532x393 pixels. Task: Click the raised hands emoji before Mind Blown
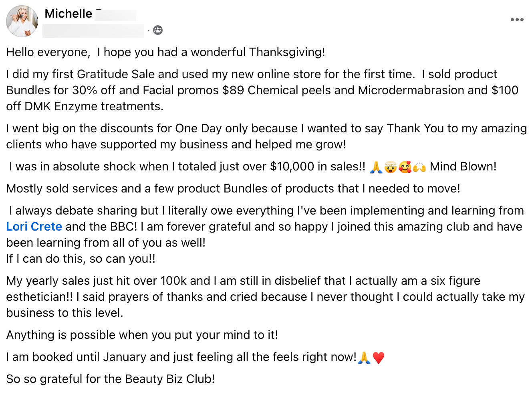[419, 167]
